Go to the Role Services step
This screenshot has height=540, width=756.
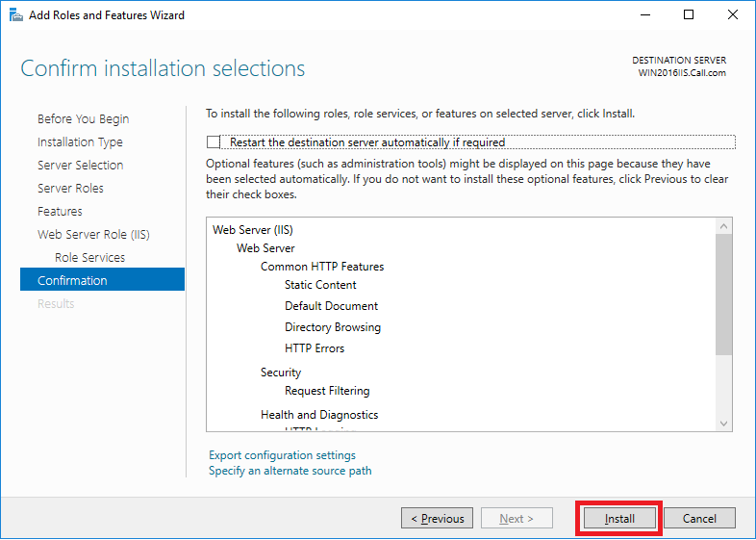tap(89, 258)
